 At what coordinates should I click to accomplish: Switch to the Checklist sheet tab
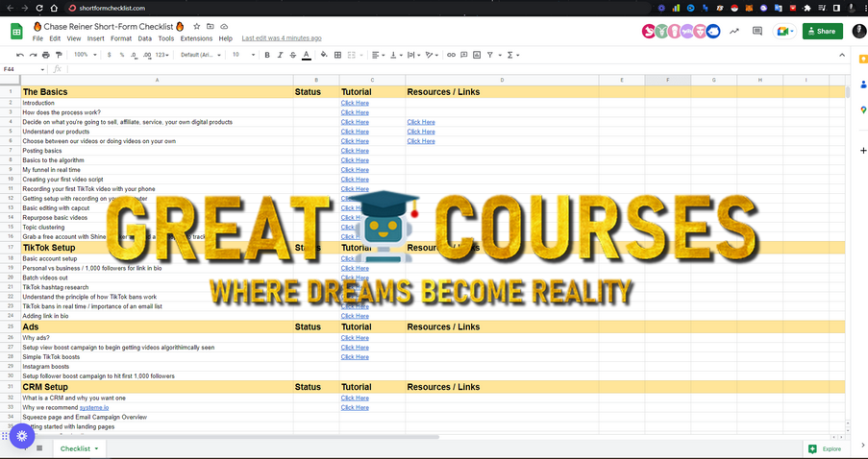coord(77,448)
